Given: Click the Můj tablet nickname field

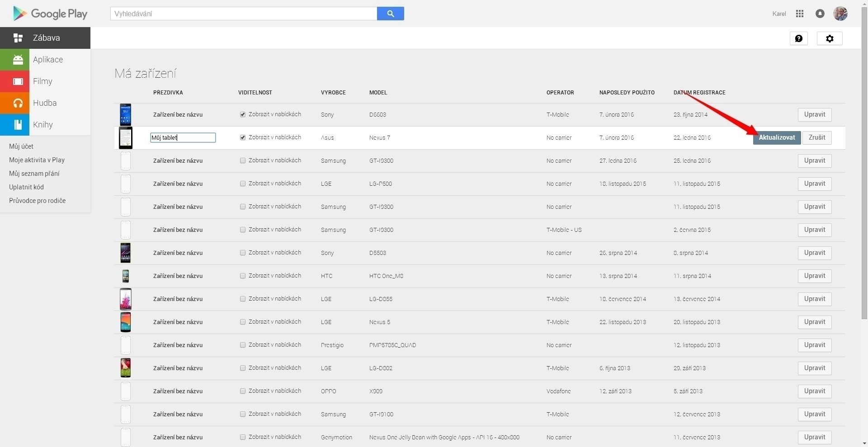Looking at the screenshot, I should pos(183,138).
